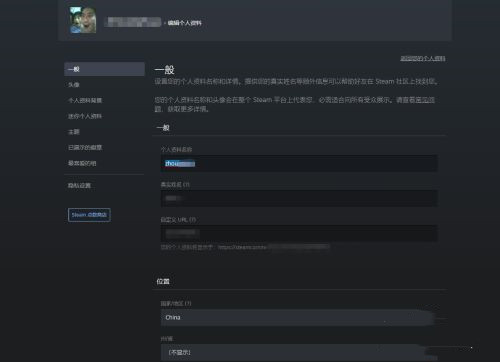Open the country dropdown showing China
Viewport: 500px width, 362px height.
pyautogui.click(x=299, y=317)
